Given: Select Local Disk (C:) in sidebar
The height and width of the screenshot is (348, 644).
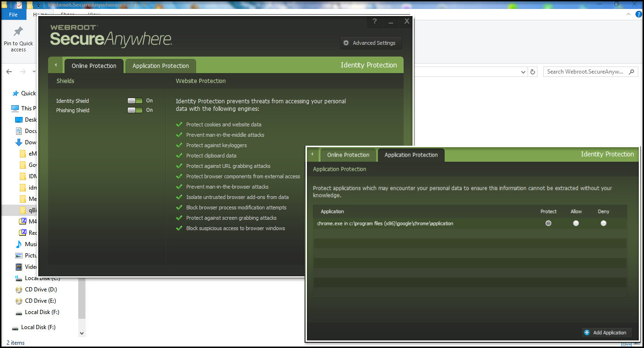Looking at the screenshot, I should coord(37,278).
